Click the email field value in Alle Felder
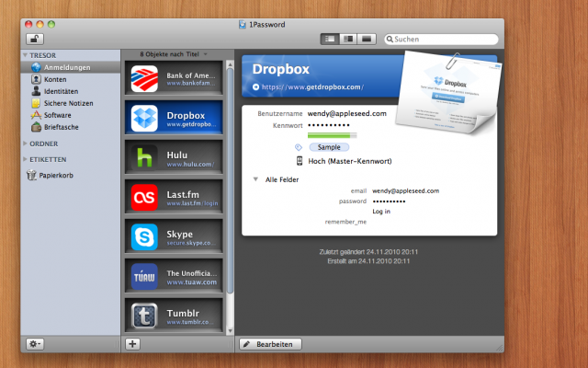Screen dimensions: 588x368 tap(405, 190)
